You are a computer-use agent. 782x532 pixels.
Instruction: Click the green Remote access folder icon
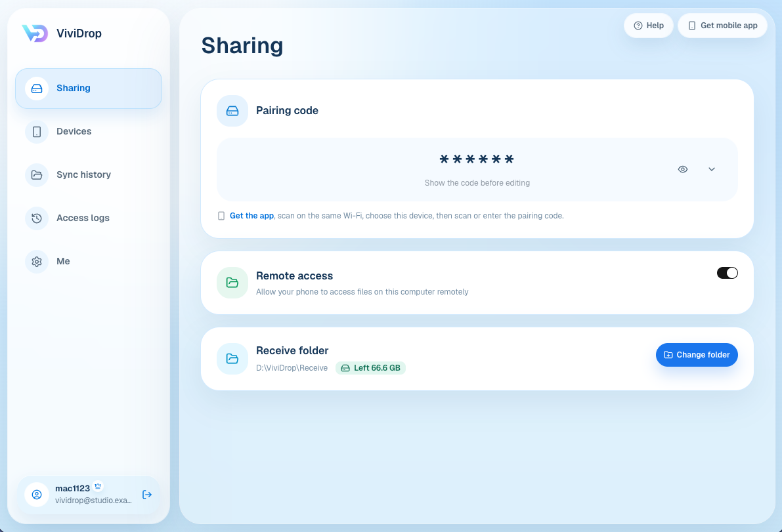232,283
